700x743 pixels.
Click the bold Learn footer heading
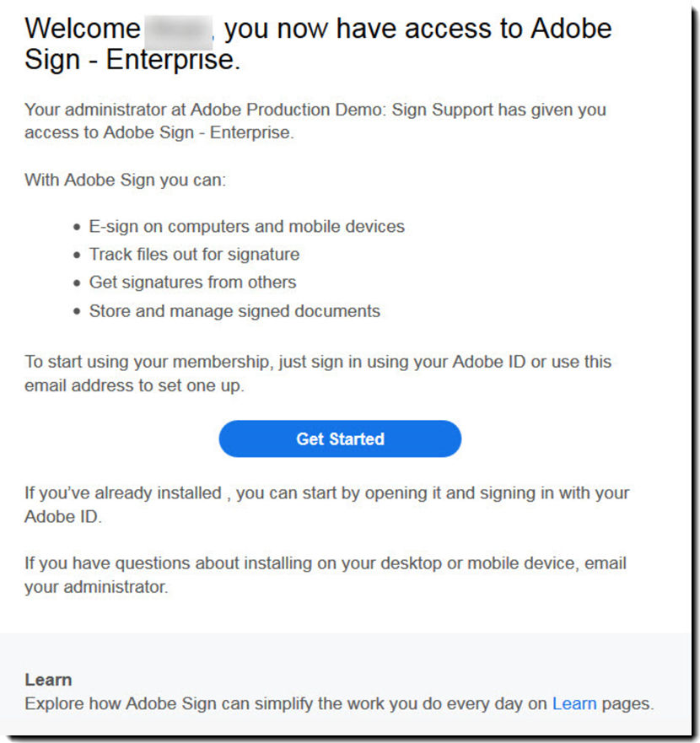click(48, 680)
